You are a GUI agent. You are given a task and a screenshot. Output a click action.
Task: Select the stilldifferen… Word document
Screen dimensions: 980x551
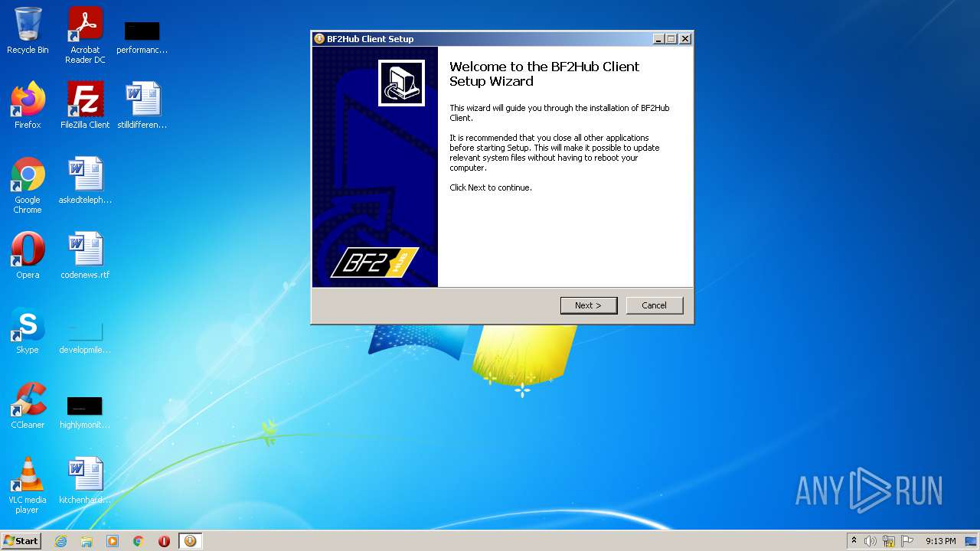coord(142,106)
